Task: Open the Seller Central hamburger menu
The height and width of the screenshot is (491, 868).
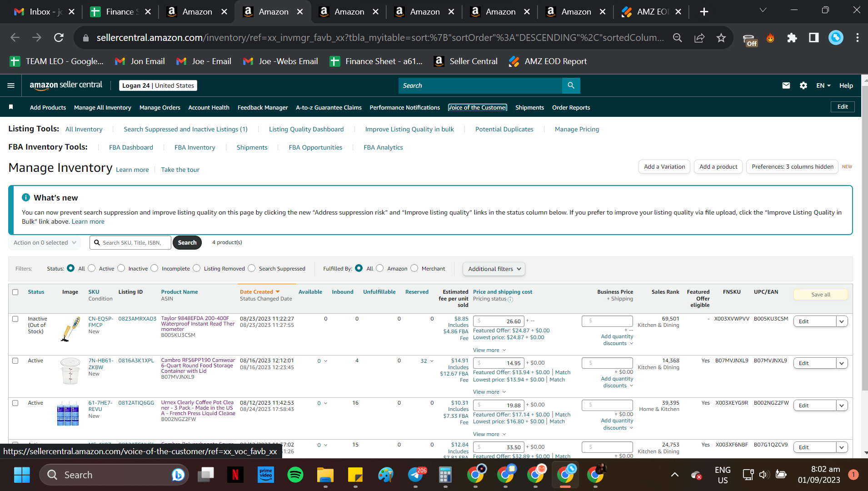Action: (x=11, y=85)
